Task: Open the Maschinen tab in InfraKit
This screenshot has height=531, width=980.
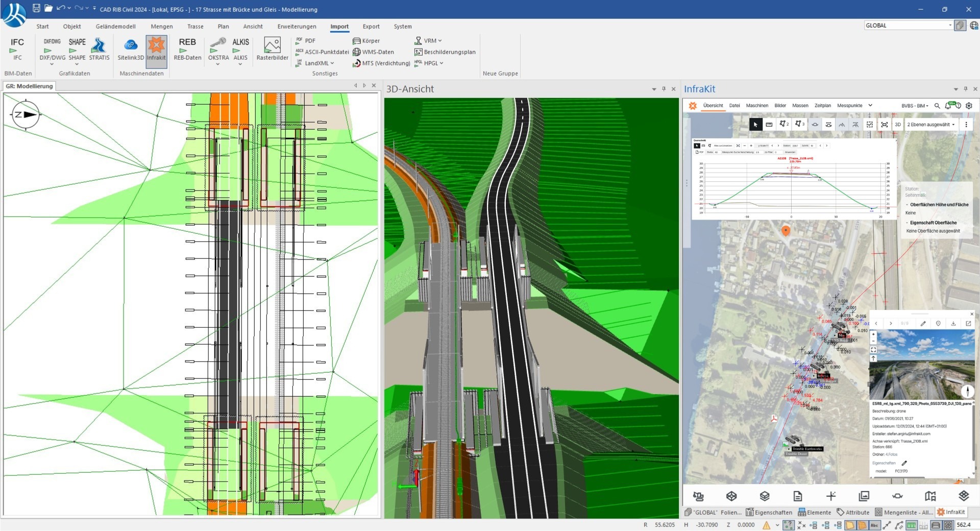Action: pyautogui.click(x=756, y=106)
